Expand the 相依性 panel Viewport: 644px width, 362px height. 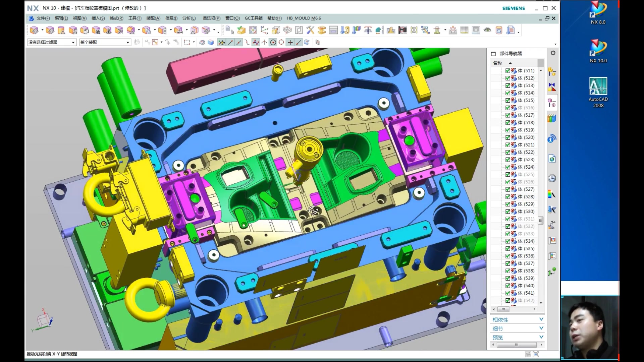point(517,320)
